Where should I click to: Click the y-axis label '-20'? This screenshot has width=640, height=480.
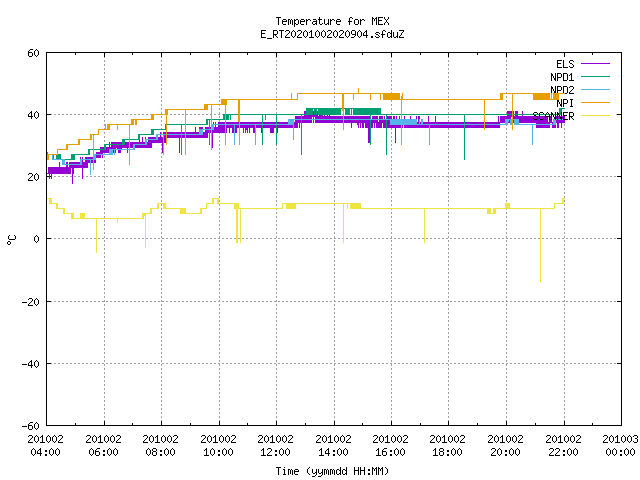(x=31, y=302)
